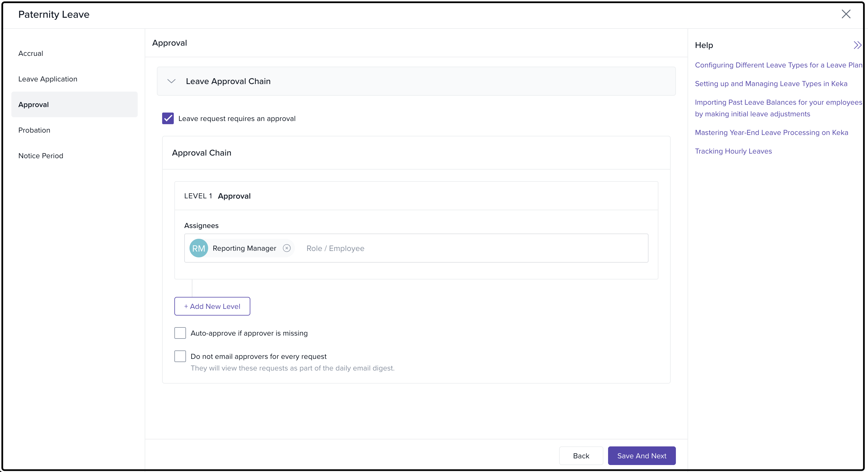Check Do not email approvers option
The height and width of the screenshot is (472, 868).
tap(180, 356)
